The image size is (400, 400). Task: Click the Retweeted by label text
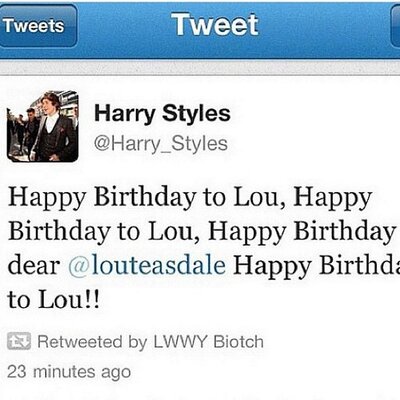[x=92, y=342]
